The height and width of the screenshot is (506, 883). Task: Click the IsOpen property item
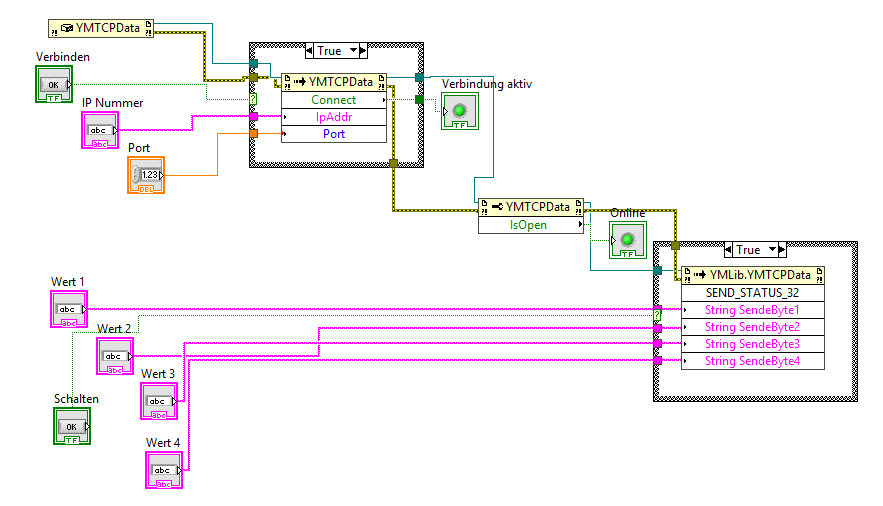(x=528, y=225)
